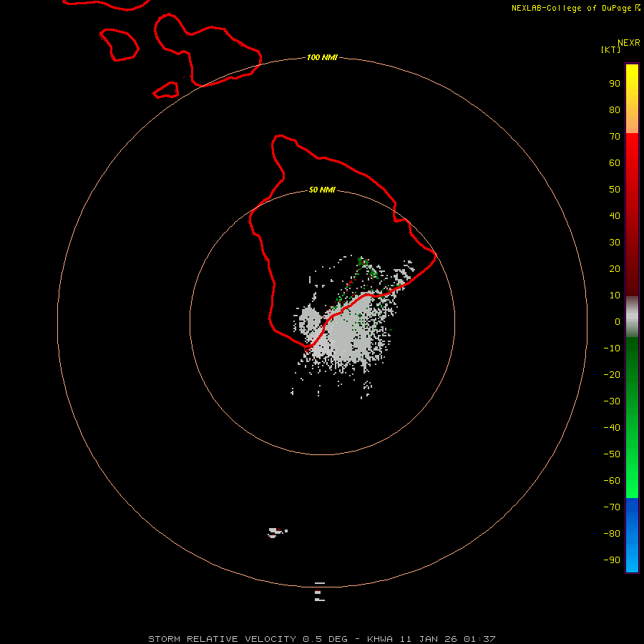Click the -30 value on the velocity scale
This screenshot has width=644, height=644.
pyautogui.click(x=612, y=401)
